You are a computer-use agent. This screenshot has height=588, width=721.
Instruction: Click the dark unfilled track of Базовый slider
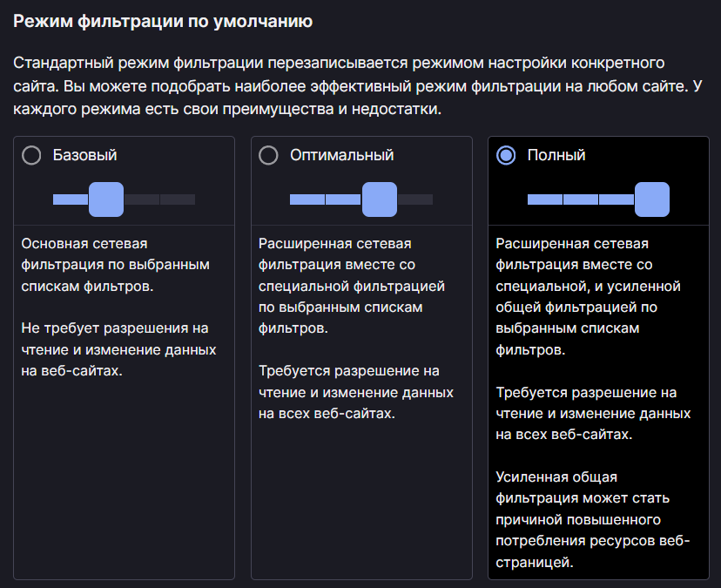(x=159, y=199)
